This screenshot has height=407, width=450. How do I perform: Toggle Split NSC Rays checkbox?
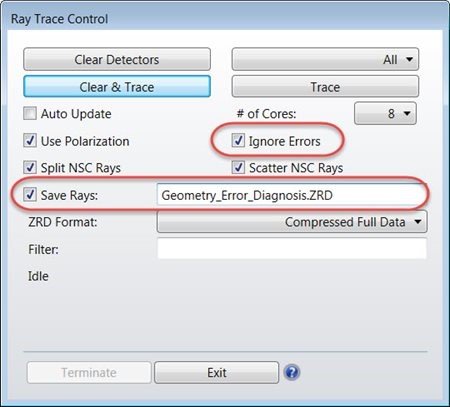click(x=30, y=167)
